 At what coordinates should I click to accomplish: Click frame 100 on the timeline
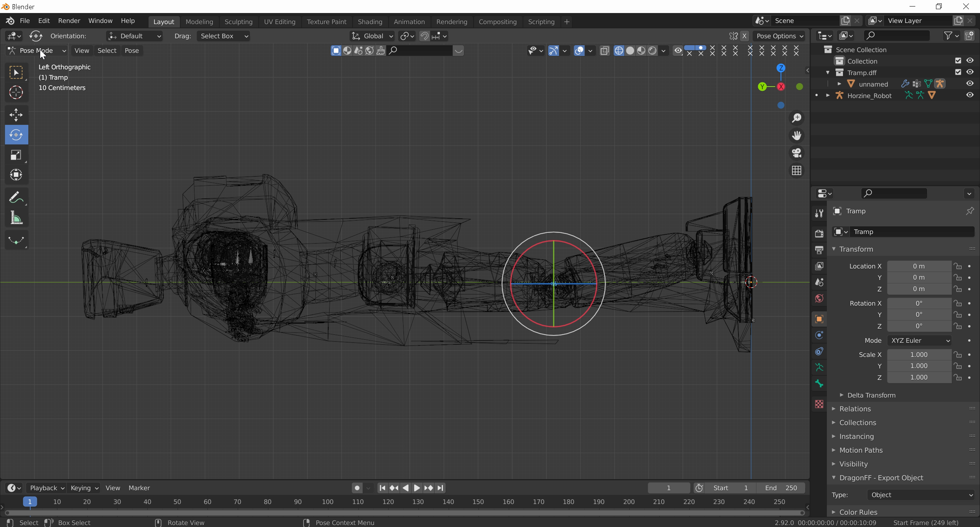327,502
